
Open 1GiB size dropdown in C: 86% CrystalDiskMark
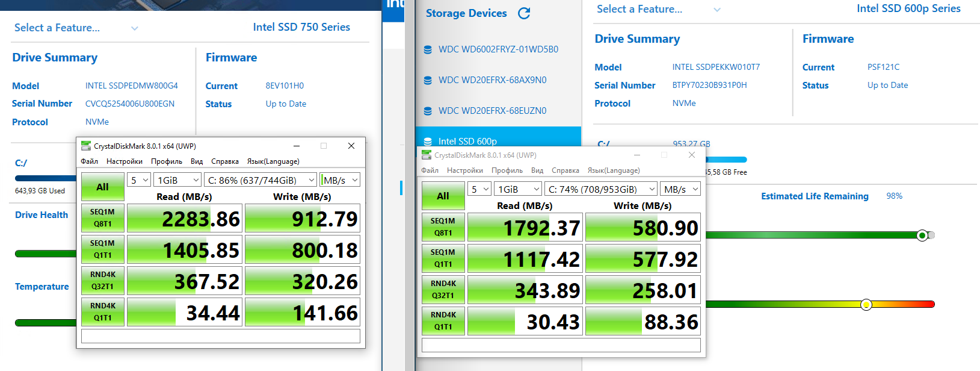(177, 180)
